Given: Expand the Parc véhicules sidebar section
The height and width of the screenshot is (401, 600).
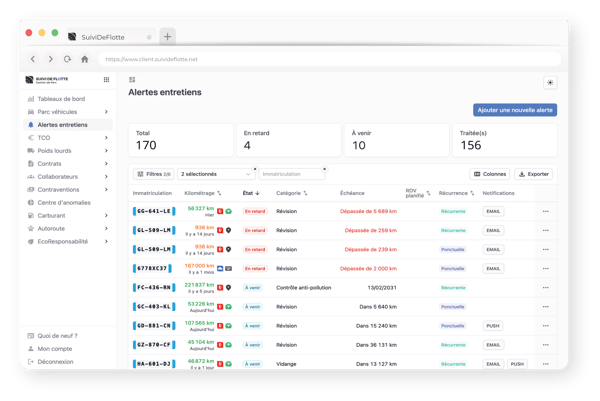Looking at the screenshot, I should click(106, 112).
